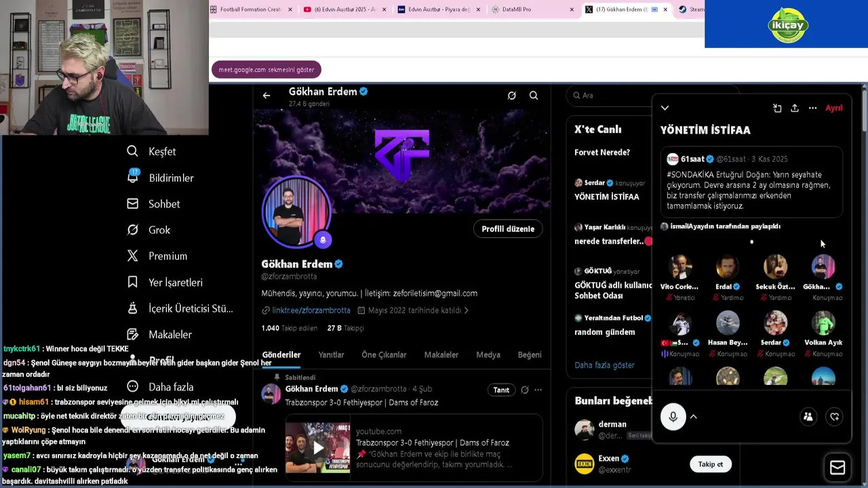Open nerede transferler.. live space
Image resolution: width=868 pixels, height=488 pixels.
(612, 235)
